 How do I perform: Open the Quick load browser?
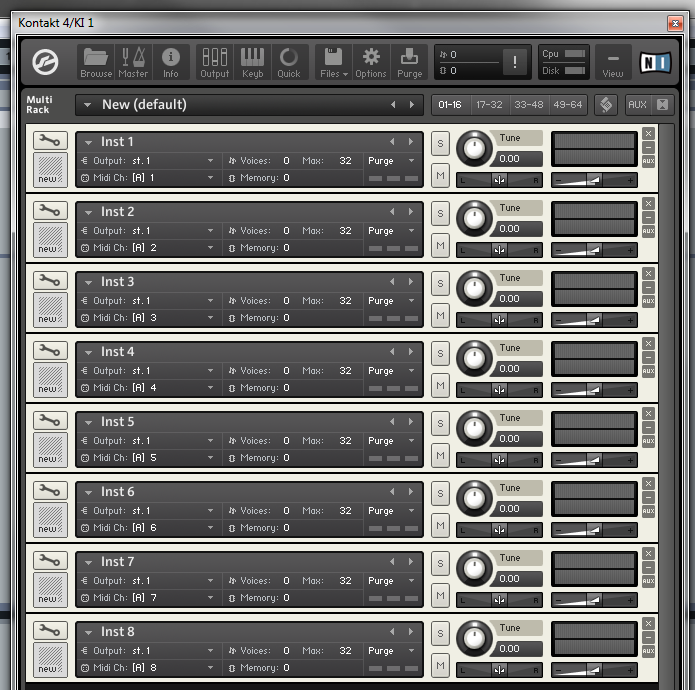[289, 62]
